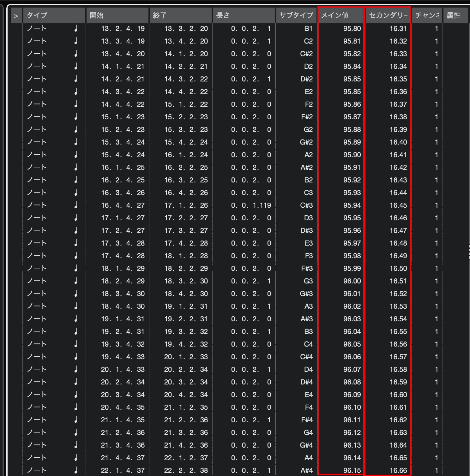Screen dimensions: 470x476
Task: Click subtype cell A#4 in last row
Action: 306,471
